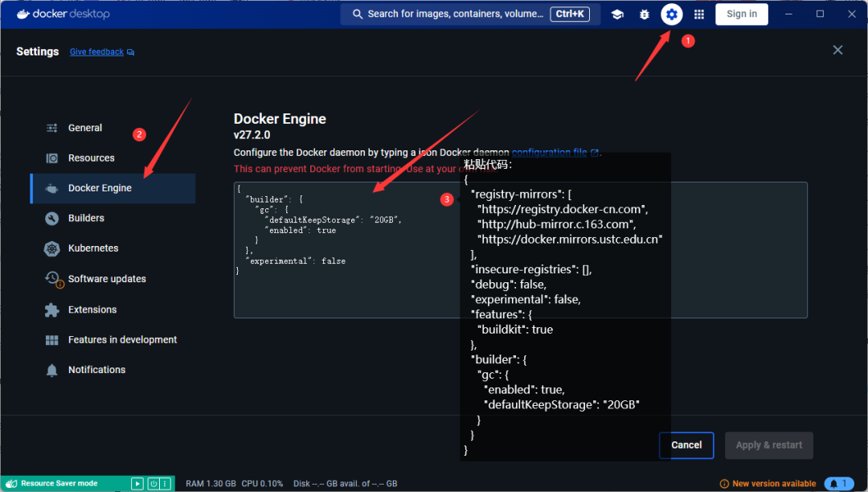Screen dimensions: 868x492
Task: Click the Docker Engine whale icon
Action: pyautogui.click(x=51, y=189)
